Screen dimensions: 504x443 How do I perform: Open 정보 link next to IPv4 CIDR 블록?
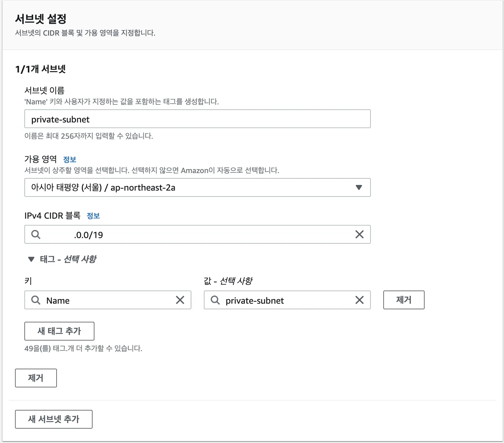(x=93, y=216)
